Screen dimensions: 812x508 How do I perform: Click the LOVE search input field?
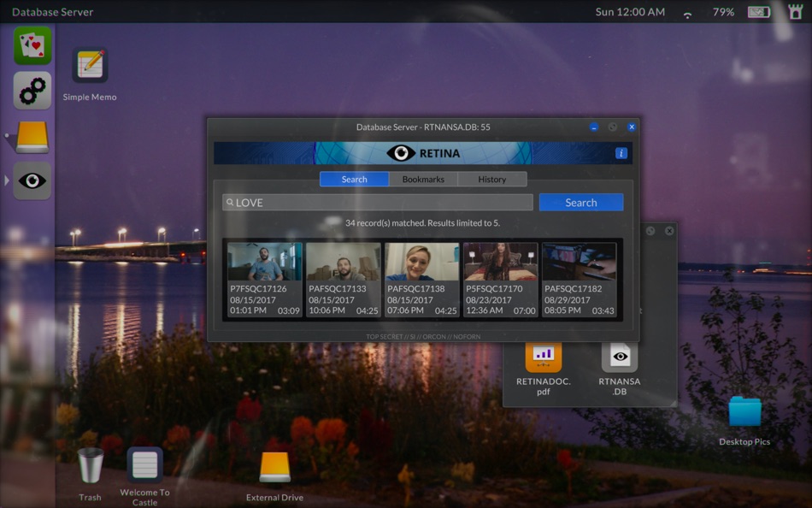coord(378,203)
